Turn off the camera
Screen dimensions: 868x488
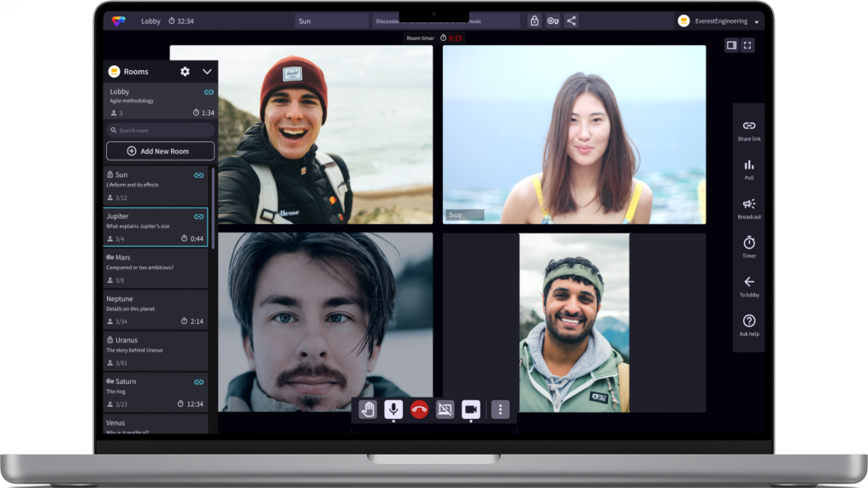(471, 409)
